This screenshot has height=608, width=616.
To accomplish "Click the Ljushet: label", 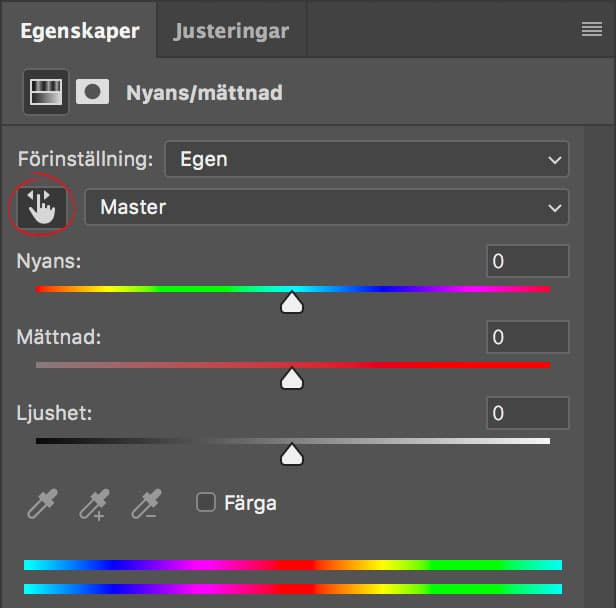I will [x=55, y=413].
